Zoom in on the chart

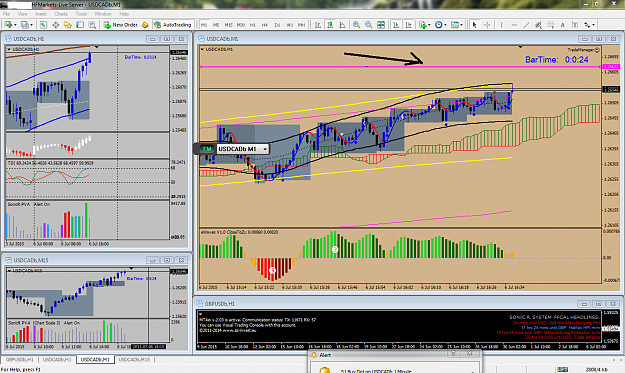pyautogui.click(x=356, y=25)
